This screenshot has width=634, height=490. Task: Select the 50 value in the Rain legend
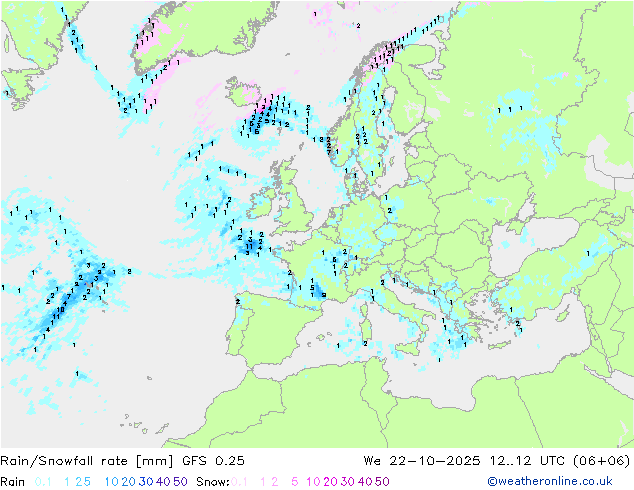coord(180,482)
